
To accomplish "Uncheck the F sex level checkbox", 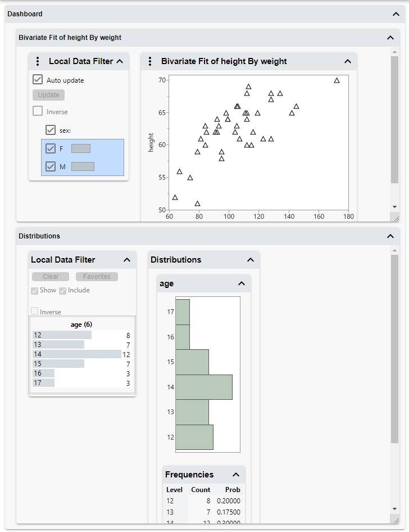I will click(51, 149).
